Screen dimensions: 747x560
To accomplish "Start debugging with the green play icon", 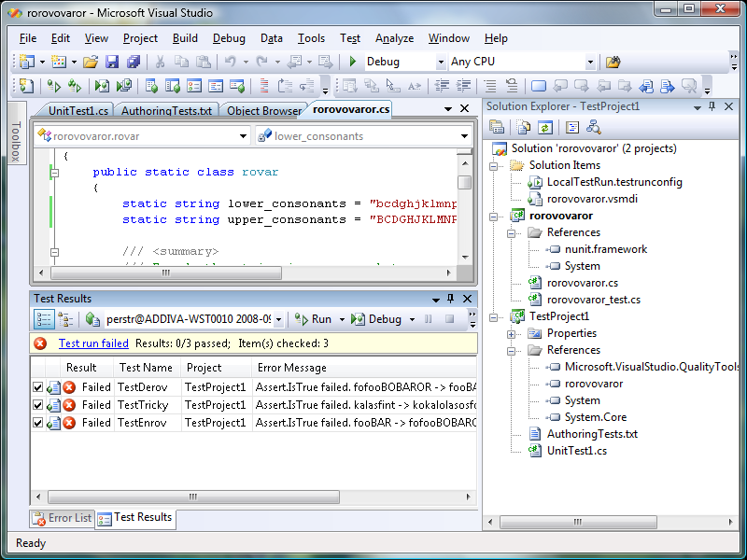I will coord(353,62).
